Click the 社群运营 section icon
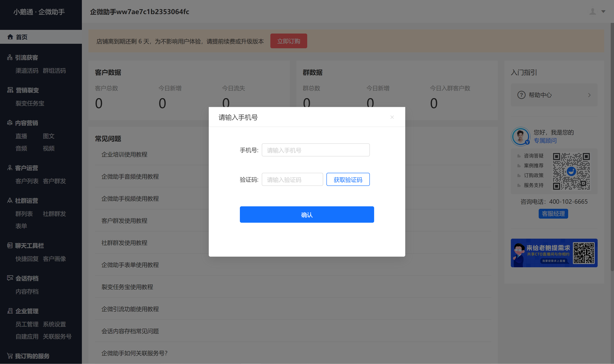 pyautogui.click(x=10, y=200)
